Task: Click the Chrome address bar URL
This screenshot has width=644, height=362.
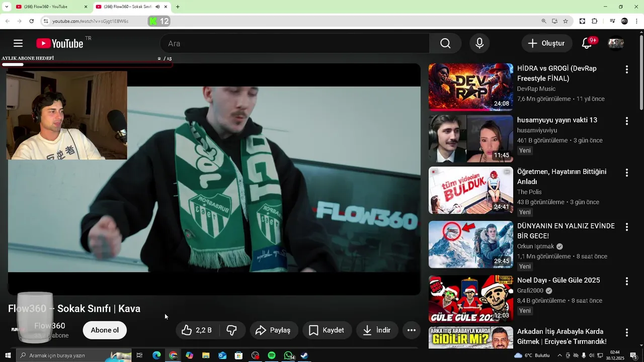Action: pyautogui.click(x=91, y=21)
